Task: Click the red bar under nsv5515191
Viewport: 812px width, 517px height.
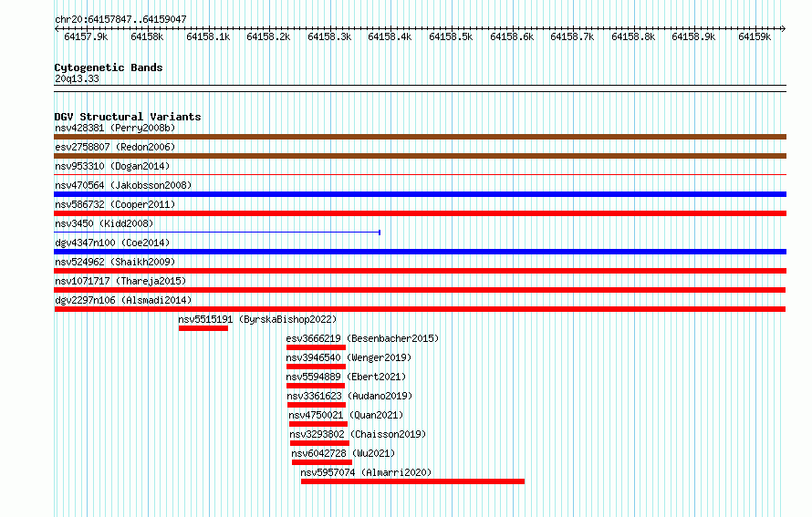Action: (203, 328)
